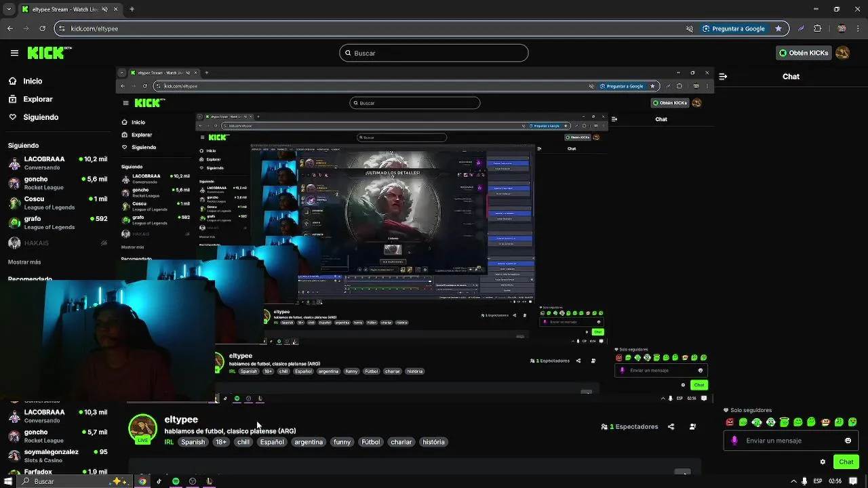Open Coscu channel in following list
Viewport: 868px width, 488px height.
coord(58,203)
